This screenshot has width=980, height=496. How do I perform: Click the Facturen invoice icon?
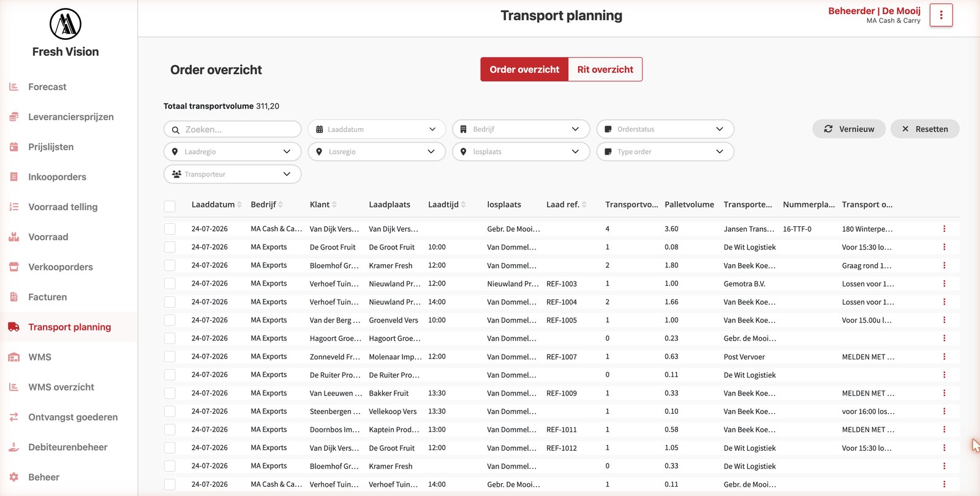pos(13,297)
